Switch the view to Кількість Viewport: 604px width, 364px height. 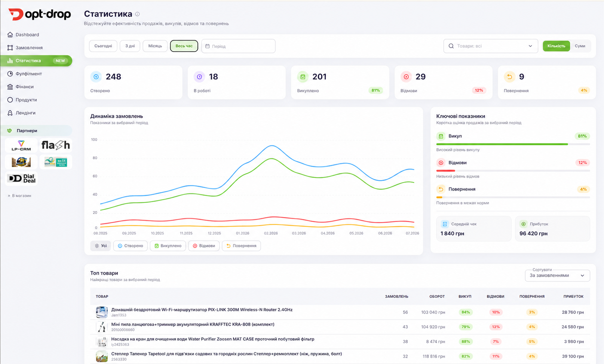click(x=556, y=46)
